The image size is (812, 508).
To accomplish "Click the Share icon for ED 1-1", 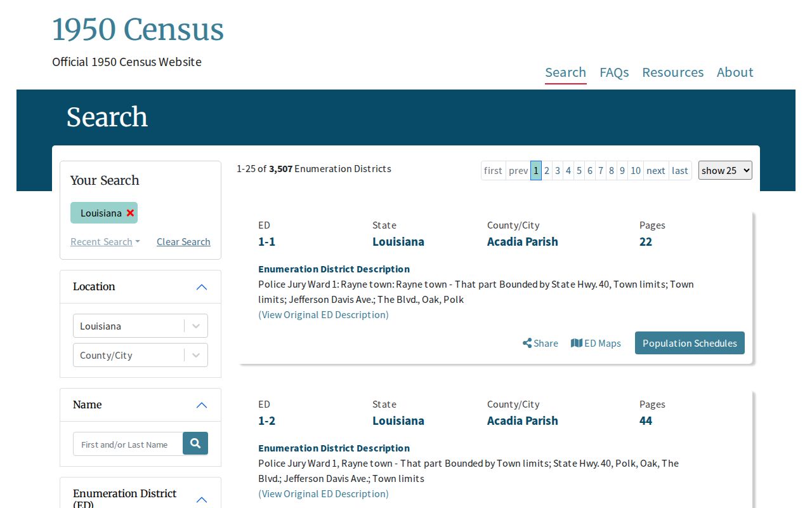I will 540,343.
